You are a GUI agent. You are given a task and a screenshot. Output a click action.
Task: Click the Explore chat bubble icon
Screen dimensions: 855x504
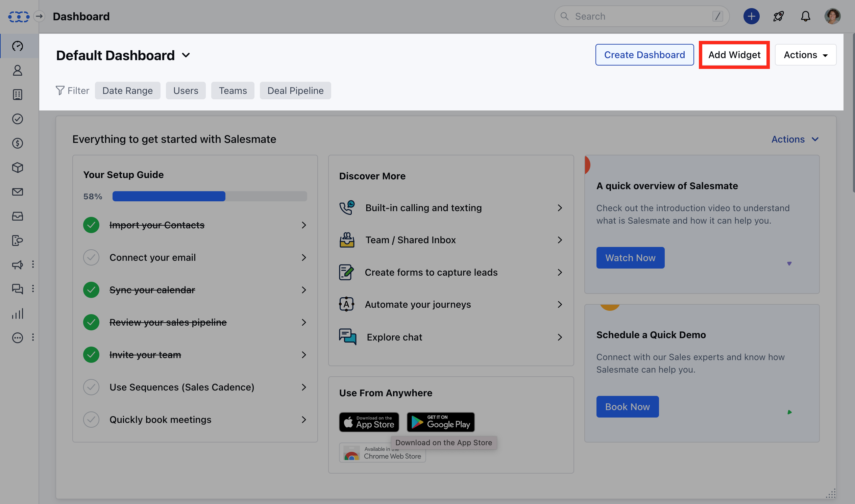pyautogui.click(x=347, y=337)
